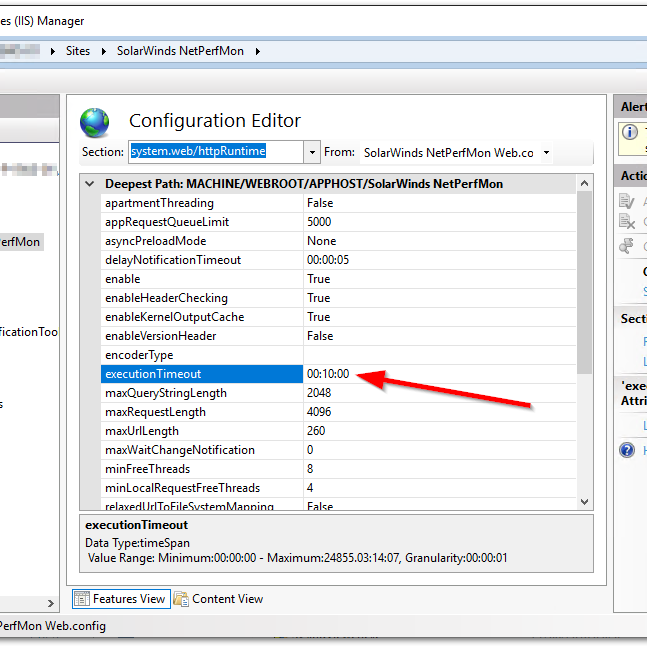Open the From dropdown arrow
Screen dimensions: 647x647
tap(546, 153)
